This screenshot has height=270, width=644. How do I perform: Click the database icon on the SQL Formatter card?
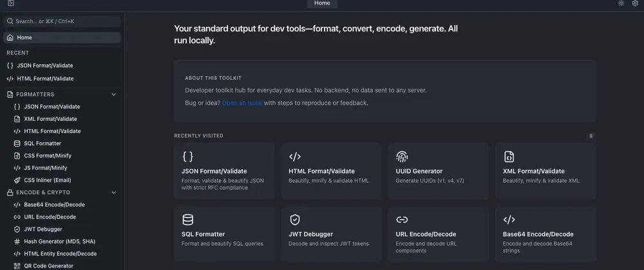[187, 220]
